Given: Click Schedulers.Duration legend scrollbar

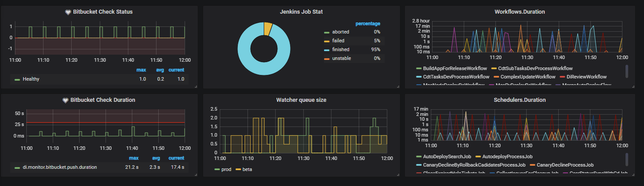Looking at the screenshot, I should point(627,160).
